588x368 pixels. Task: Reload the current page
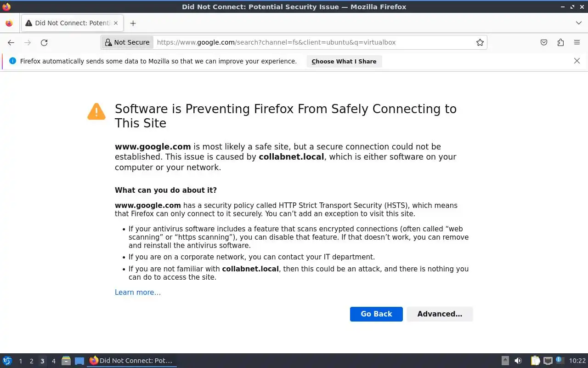tap(44, 42)
